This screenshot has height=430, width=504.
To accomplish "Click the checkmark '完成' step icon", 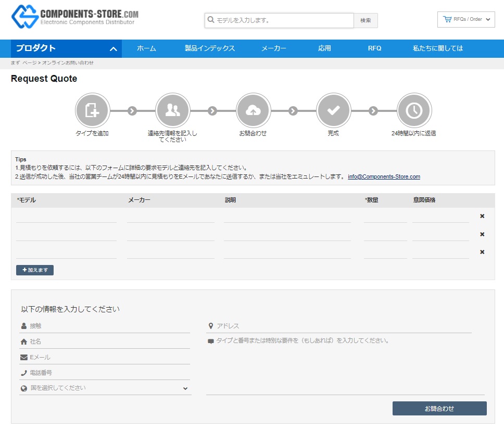I will [333, 110].
